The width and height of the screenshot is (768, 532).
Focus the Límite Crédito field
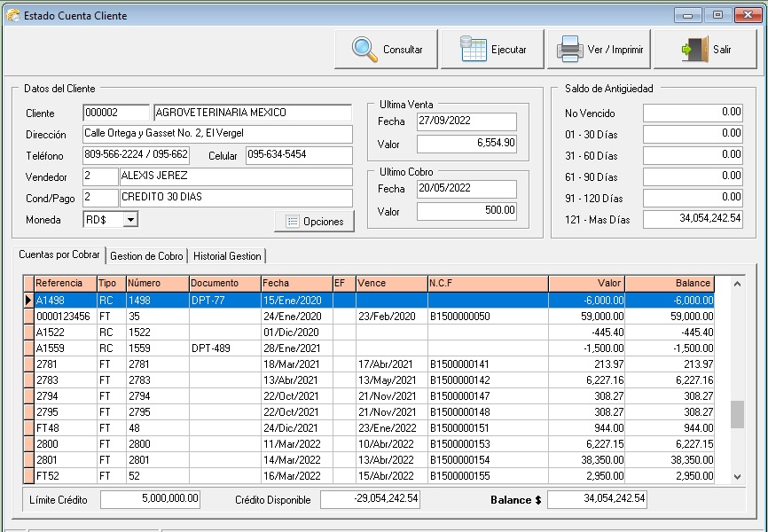pyautogui.click(x=151, y=499)
